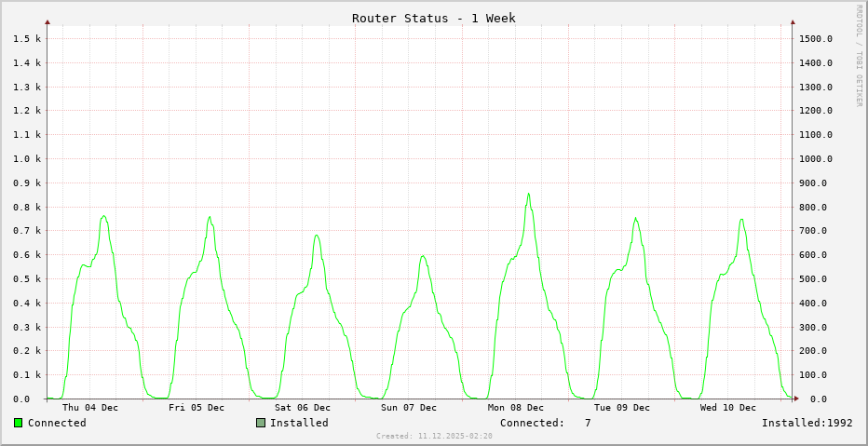This screenshot has height=446, width=868.
Task: Click the RRDTOOL / TOBI OETIKER watermark
Action: coord(859,56)
